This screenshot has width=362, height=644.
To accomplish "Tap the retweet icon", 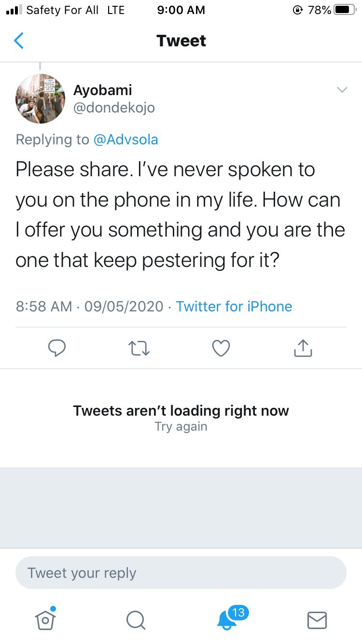I will coord(139,348).
